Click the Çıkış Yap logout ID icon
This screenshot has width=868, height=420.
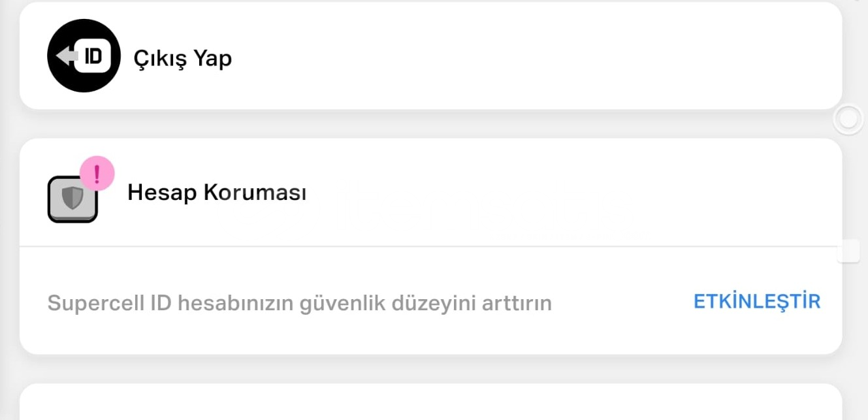(x=84, y=56)
